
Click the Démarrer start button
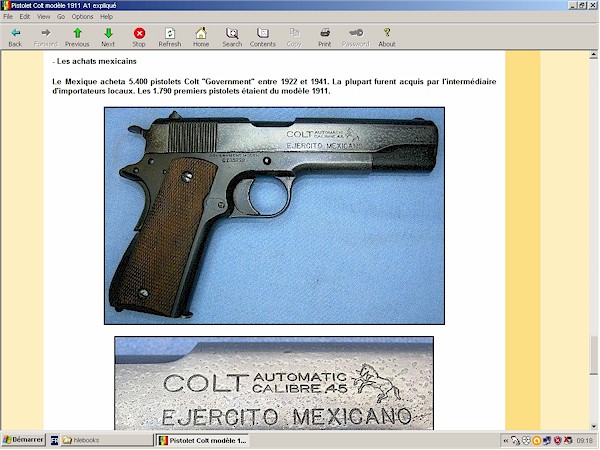(23, 440)
